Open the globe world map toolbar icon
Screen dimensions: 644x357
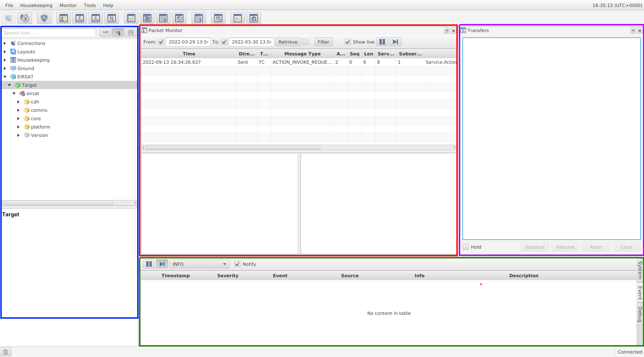tap(179, 18)
